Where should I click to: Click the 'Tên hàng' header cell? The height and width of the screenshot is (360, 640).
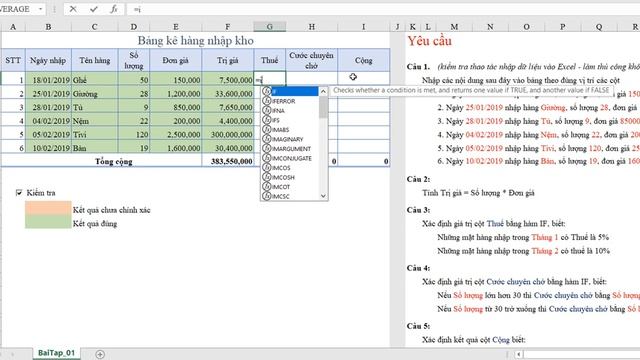(94, 60)
